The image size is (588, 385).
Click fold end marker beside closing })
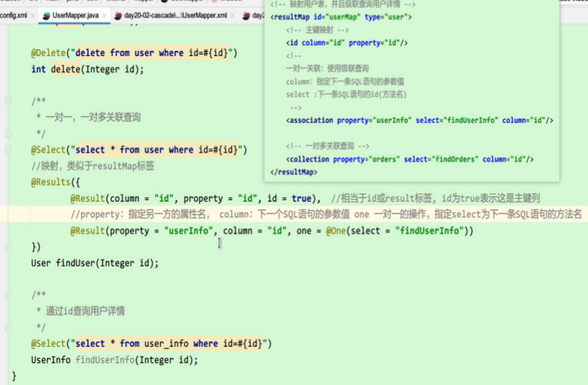coord(8,247)
